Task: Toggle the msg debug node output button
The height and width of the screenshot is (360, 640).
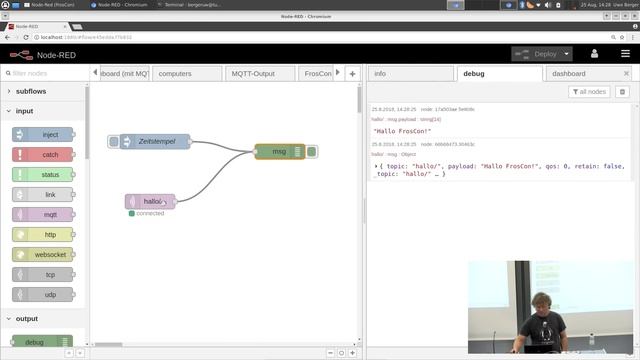Action: tap(311, 152)
